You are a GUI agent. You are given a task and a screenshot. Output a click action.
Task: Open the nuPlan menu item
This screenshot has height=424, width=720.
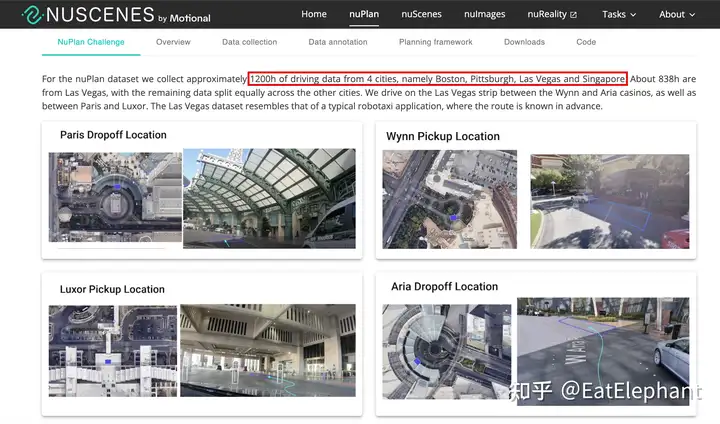[x=364, y=14]
